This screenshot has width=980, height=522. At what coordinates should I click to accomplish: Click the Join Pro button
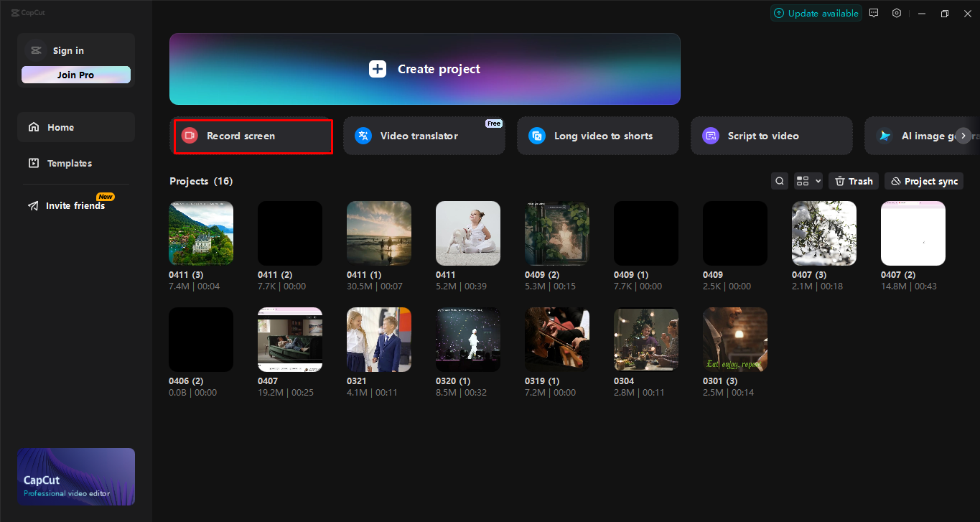pos(76,75)
